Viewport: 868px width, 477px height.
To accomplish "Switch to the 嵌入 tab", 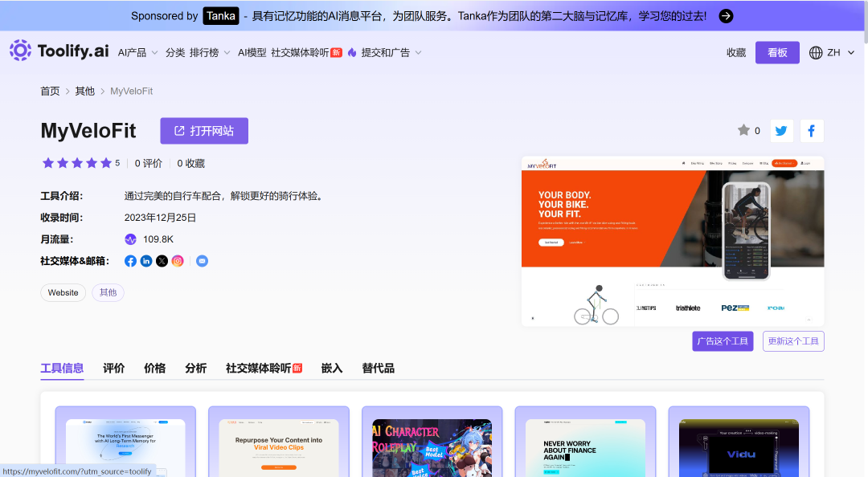I will [332, 369].
